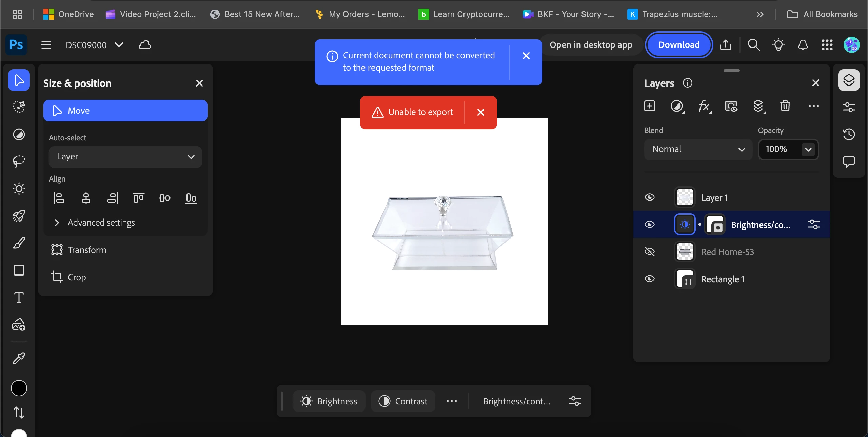Show the hidden Red Home-53 layer

point(650,252)
